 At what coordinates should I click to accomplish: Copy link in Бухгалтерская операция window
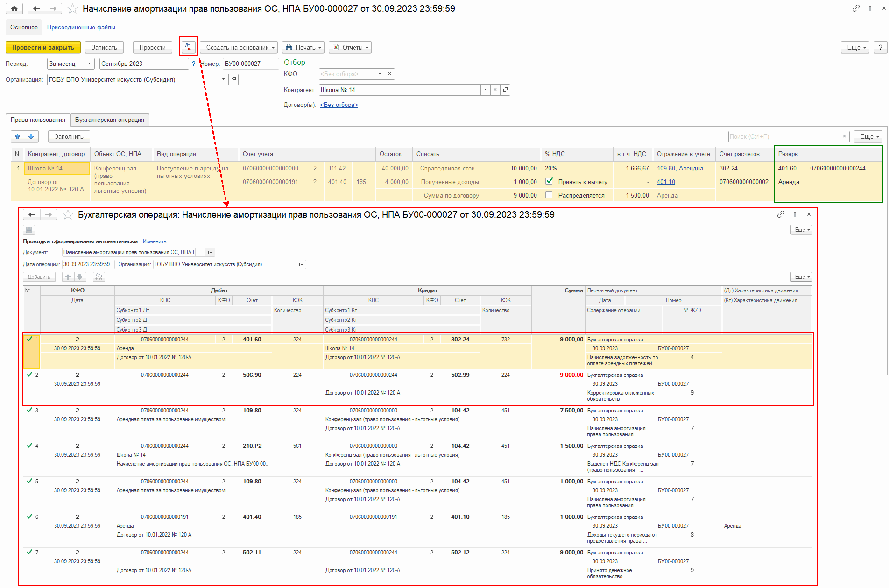click(x=781, y=214)
